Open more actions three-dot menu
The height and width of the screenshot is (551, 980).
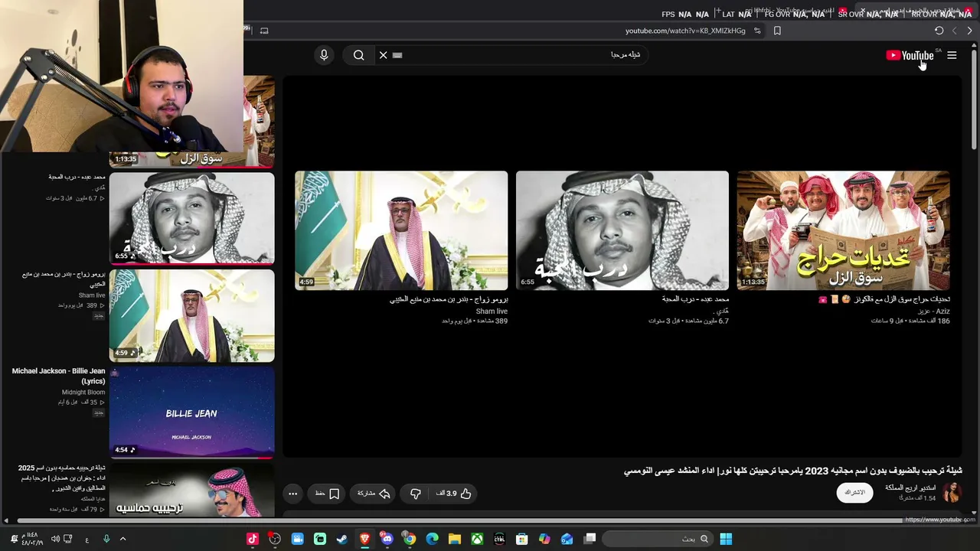(x=292, y=494)
